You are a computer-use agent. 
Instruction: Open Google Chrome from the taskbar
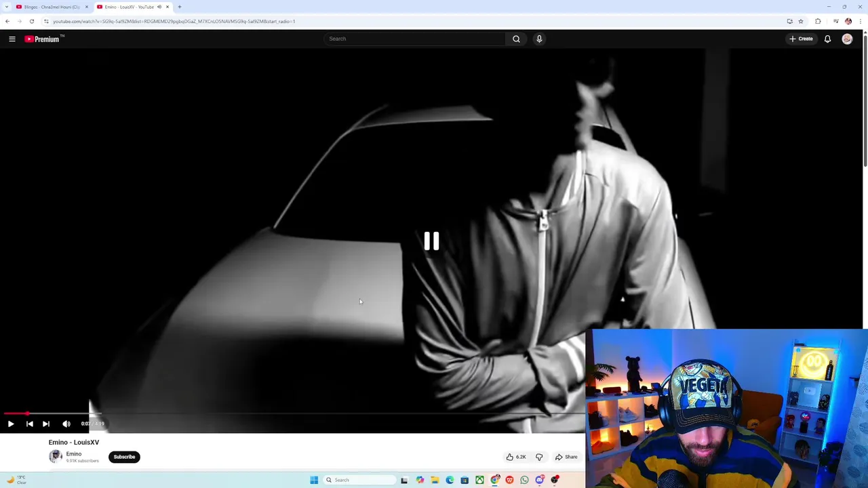tap(495, 480)
